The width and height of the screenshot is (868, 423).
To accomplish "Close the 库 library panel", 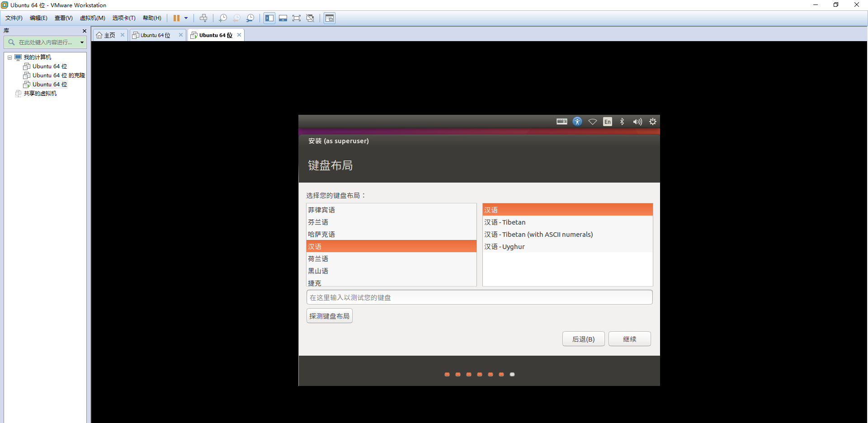I will click(x=84, y=31).
